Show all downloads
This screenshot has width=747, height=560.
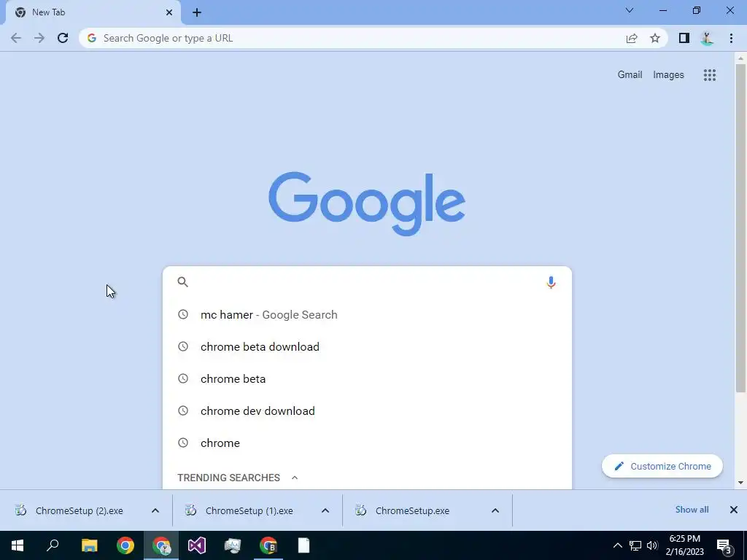point(692,510)
